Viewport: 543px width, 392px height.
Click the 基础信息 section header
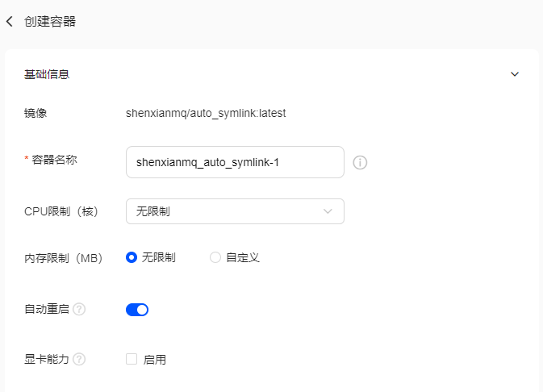(x=47, y=74)
